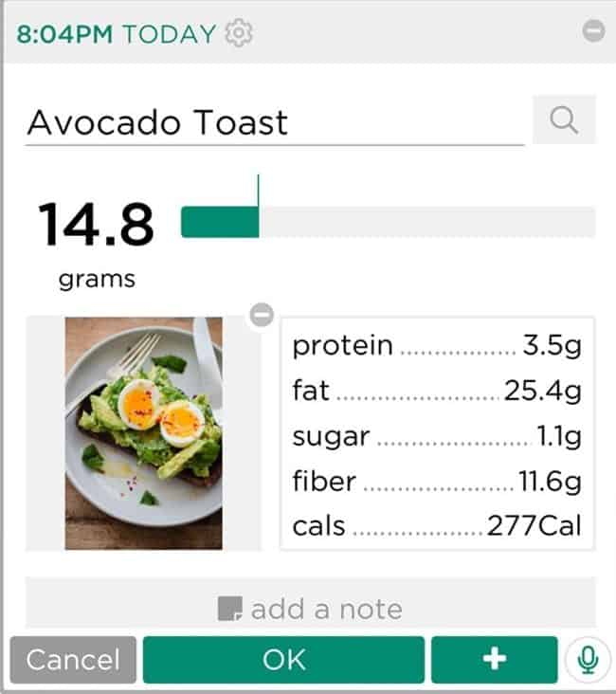Select the 14.8 weight value
Viewport: 616px width, 694px height.
96,224
